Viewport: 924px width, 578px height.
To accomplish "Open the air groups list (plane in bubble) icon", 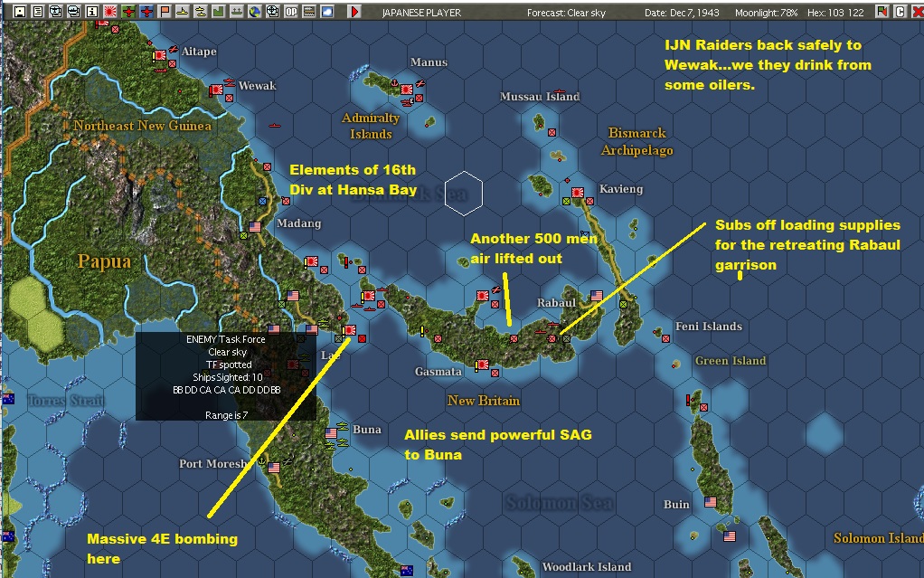I will (x=56, y=11).
